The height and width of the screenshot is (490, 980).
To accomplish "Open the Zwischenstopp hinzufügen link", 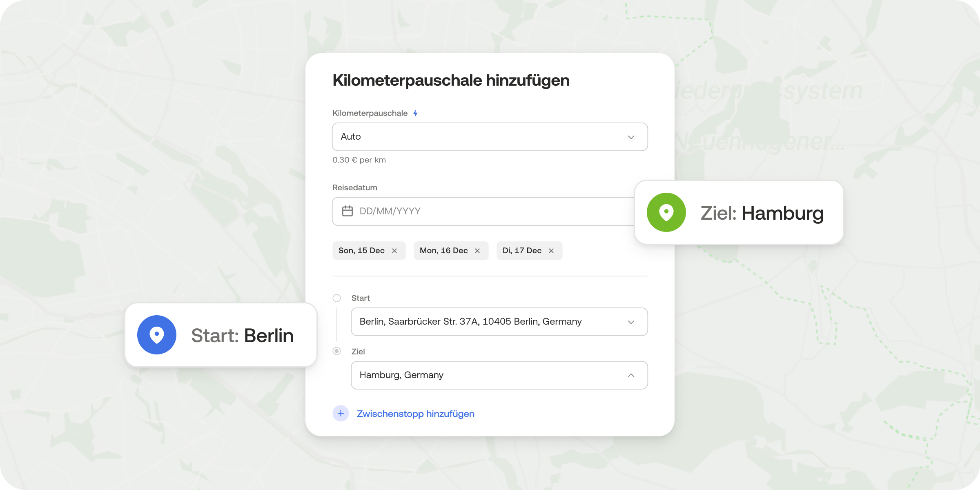I will pos(415,413).
